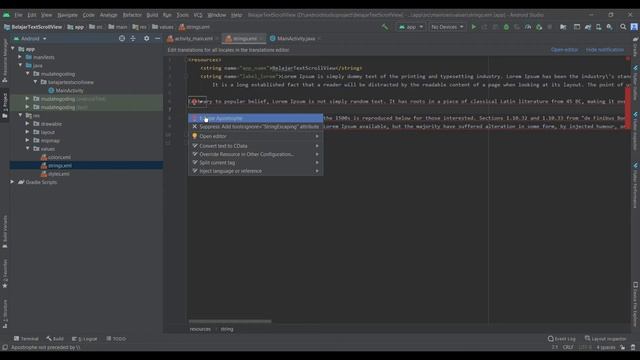Collapse the res folder
Screen dimensions: 640x360
pyautogui.click(x=20, y=116)
